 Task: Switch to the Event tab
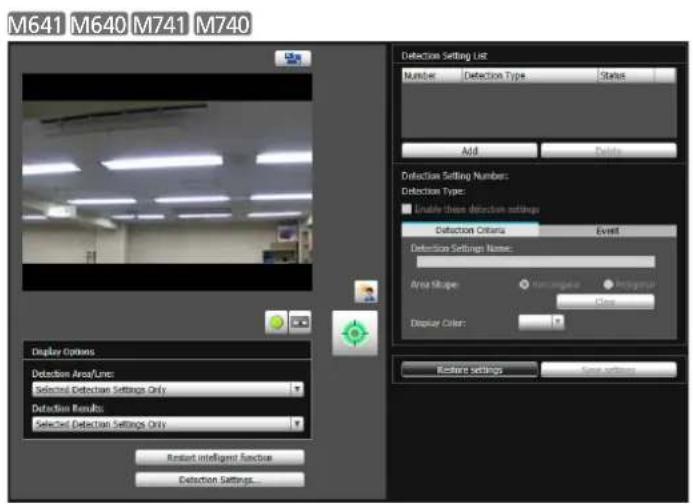(607, 231)
